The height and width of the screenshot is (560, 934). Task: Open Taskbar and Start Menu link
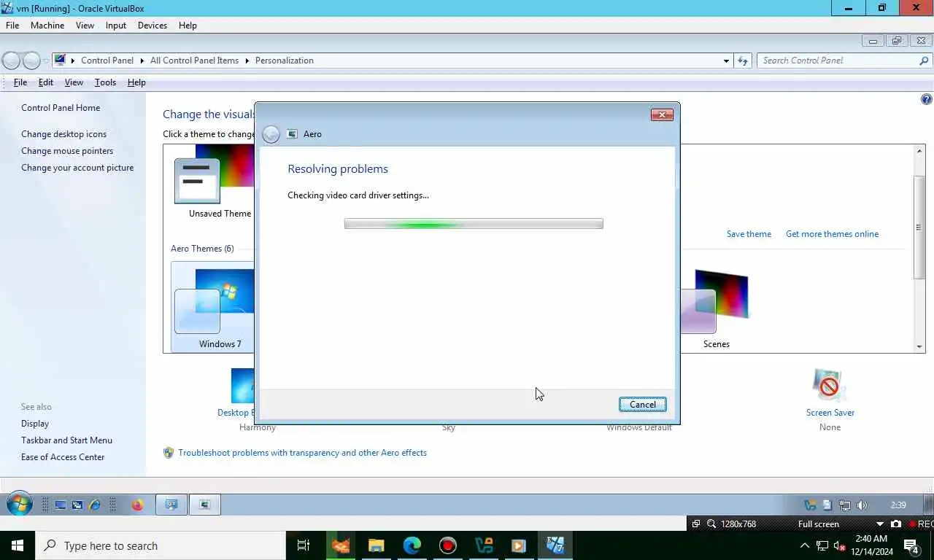(x=66, y=440)
